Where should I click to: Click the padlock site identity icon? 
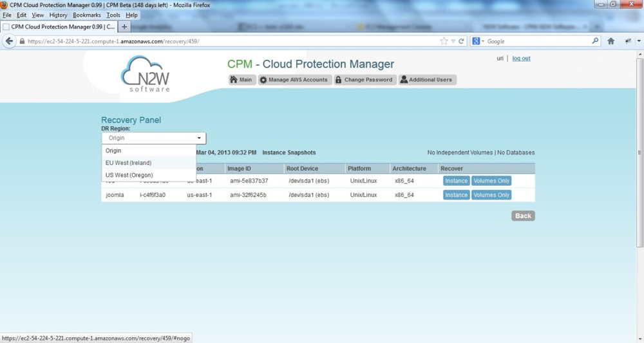(22, 41)
